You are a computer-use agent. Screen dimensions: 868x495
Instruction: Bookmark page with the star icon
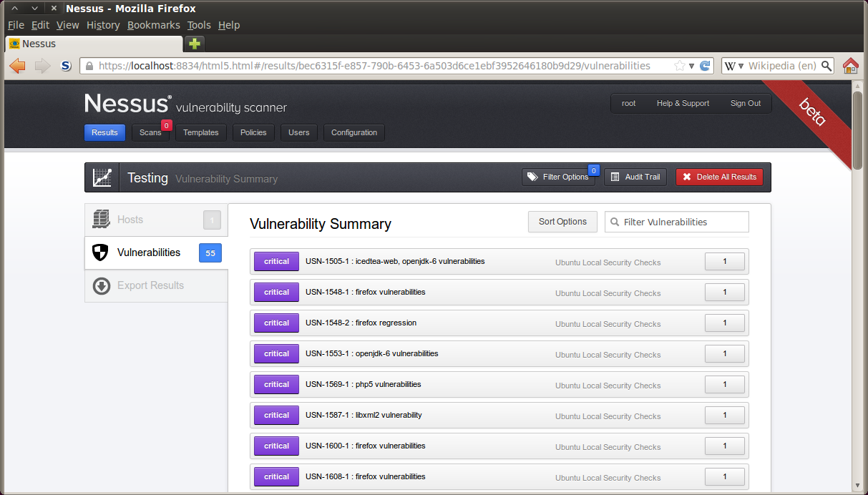point(679,66)
